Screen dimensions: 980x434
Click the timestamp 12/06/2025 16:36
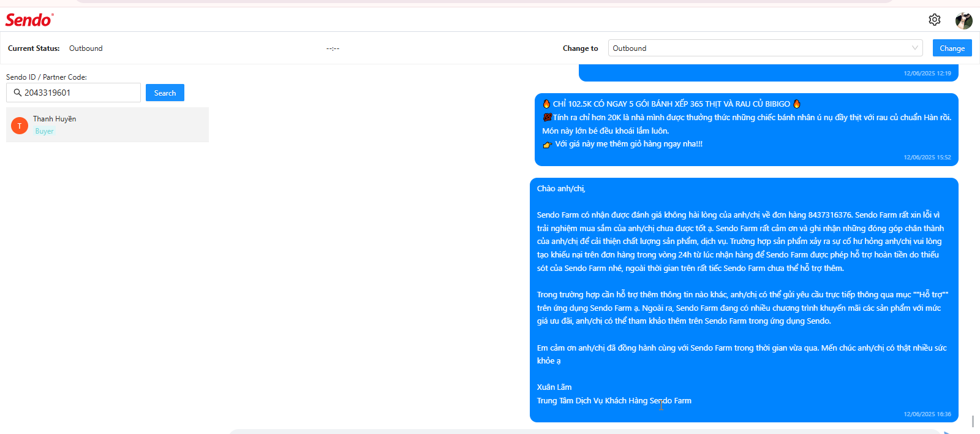[x=927, y=414]
